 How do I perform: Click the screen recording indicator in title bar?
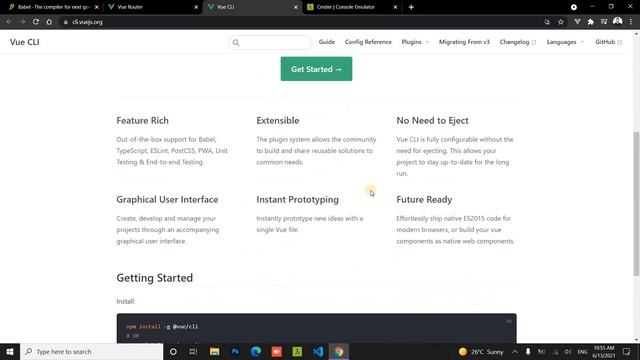tap(574, 7)
